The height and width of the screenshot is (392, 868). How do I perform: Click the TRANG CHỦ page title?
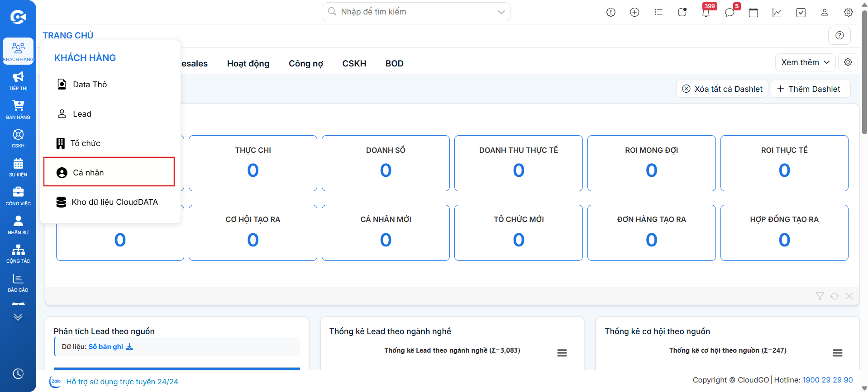(68, 35)
